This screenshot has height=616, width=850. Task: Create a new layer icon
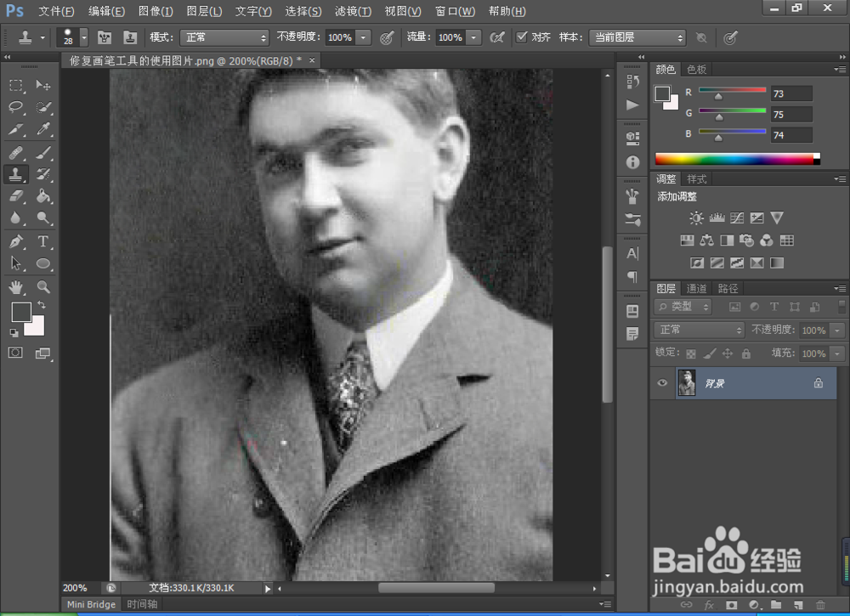point(798,605)
